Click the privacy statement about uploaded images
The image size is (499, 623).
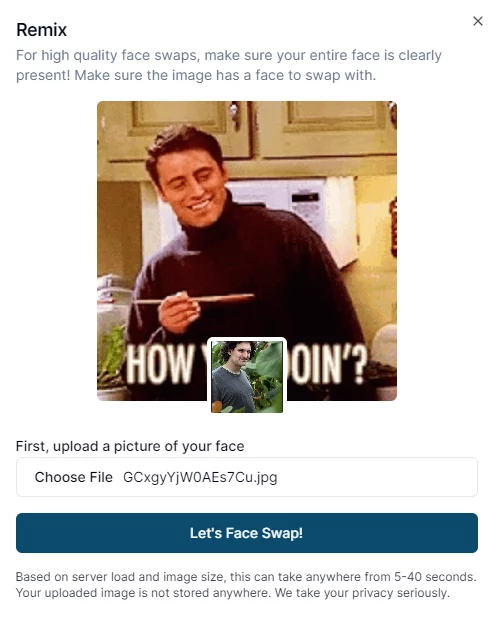(x=232, y=593)
